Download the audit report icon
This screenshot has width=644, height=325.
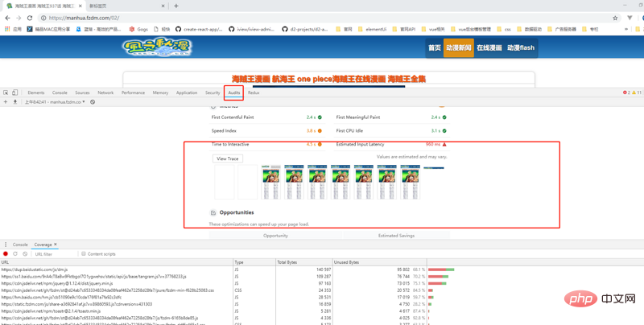coord(15,102)
